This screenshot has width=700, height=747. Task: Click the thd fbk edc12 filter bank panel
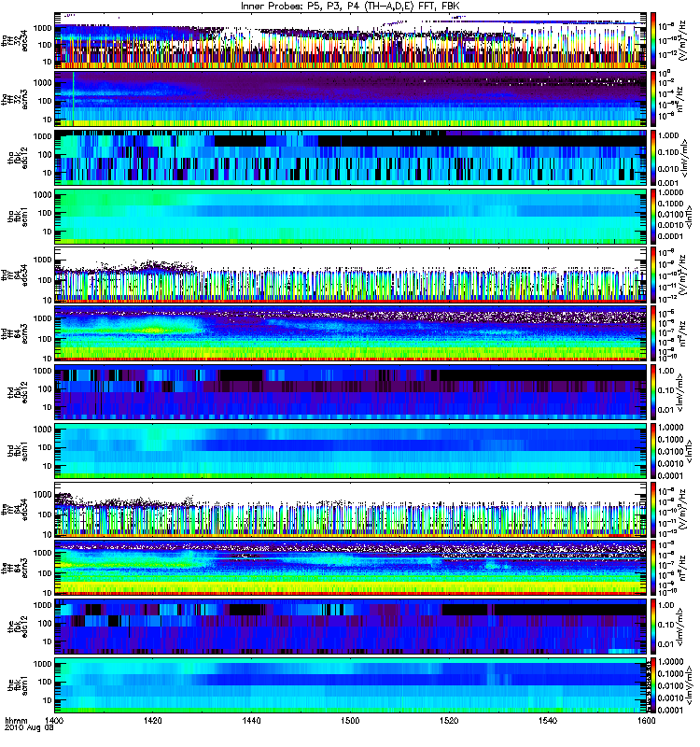[x=351, y=392]
